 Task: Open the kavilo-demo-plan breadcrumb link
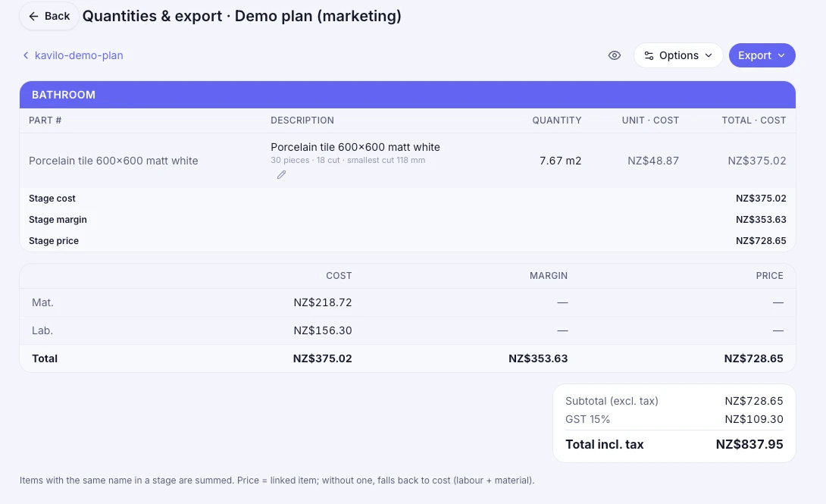pos(73,55)
